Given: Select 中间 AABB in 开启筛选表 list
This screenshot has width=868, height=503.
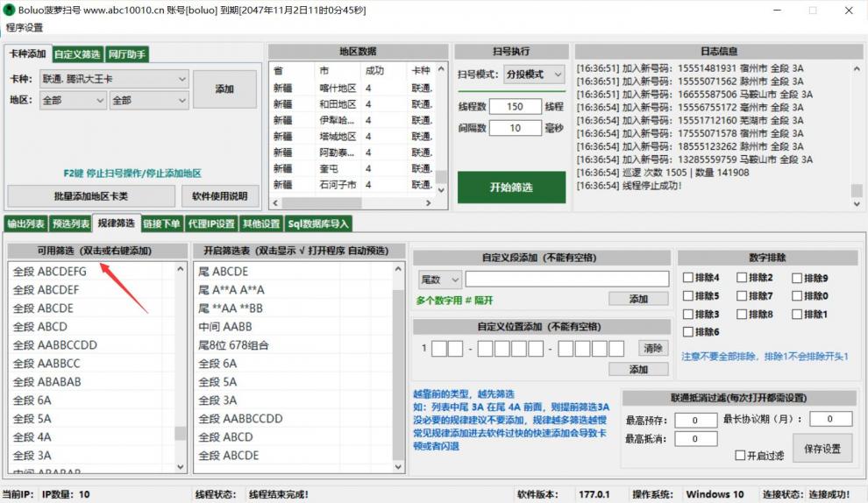Looking at the screenshot, I should click(294, 327).
